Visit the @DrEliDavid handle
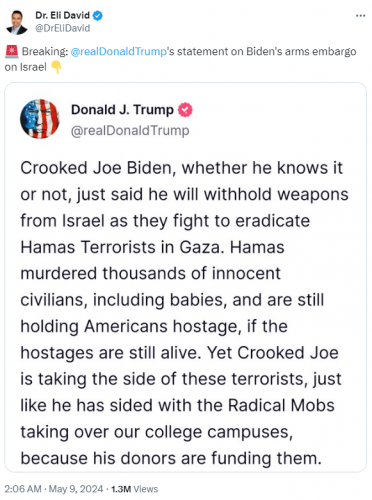Screen dimensions: 372x500 pyautogui.click(x=63, y=28)
